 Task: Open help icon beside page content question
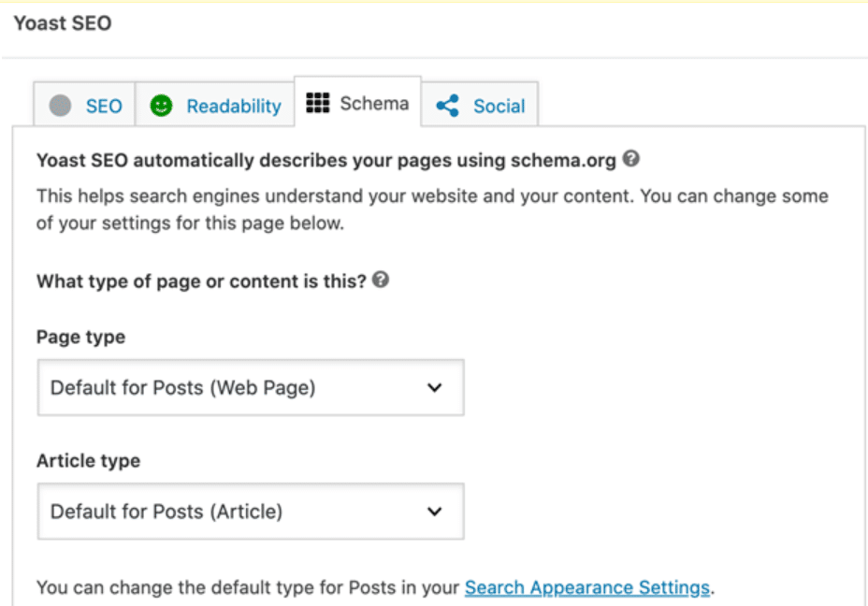click(x=380, y=280)
